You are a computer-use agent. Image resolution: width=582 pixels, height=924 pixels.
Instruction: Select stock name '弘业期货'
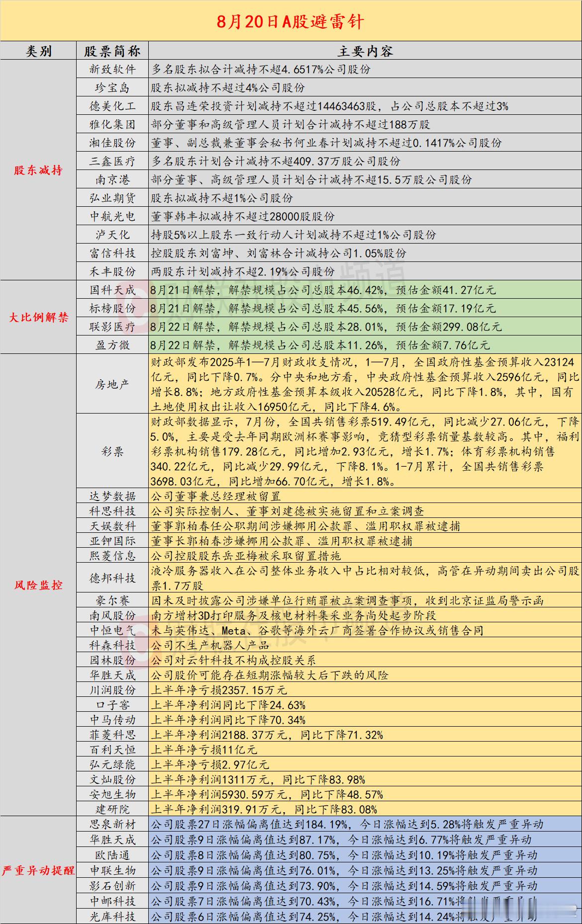click(x=112, y=198)
